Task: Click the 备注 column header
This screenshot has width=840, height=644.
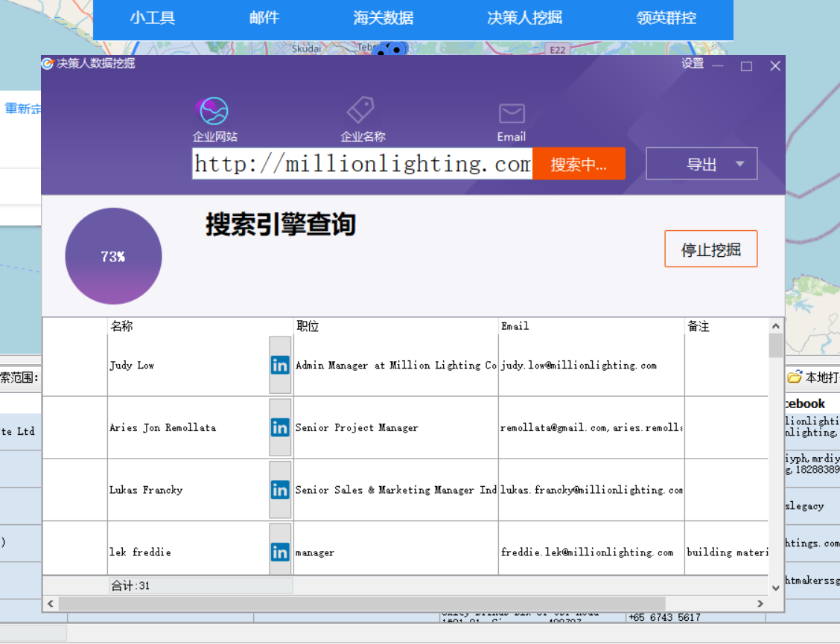Action: (726, 326)
